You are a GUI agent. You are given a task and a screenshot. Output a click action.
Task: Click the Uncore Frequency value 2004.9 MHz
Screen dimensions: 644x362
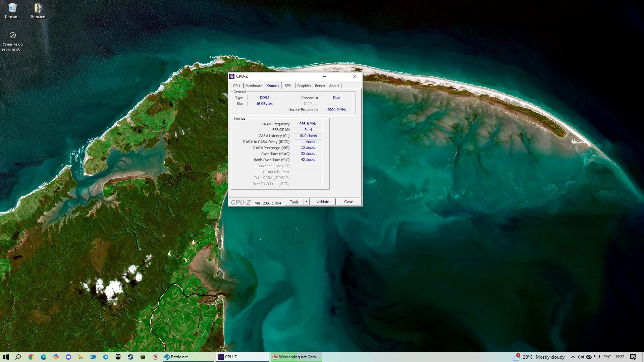pyautogui.click(x=336, y=110)
